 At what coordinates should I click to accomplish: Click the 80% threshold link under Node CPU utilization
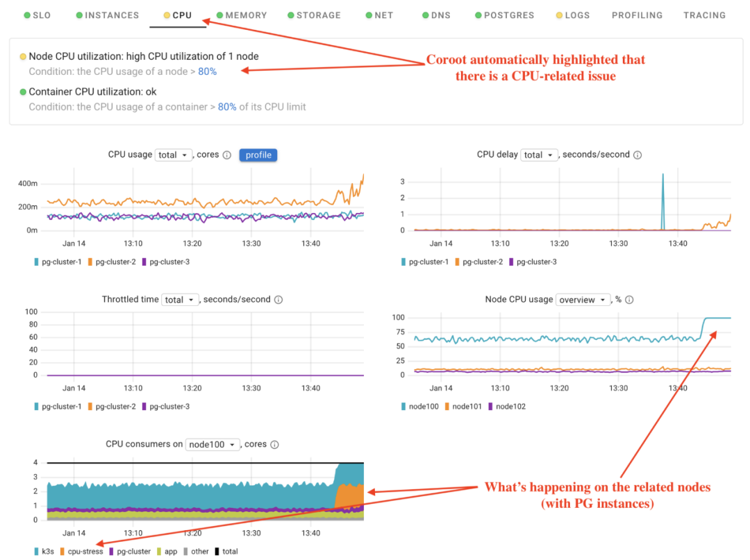coord(208,71)
